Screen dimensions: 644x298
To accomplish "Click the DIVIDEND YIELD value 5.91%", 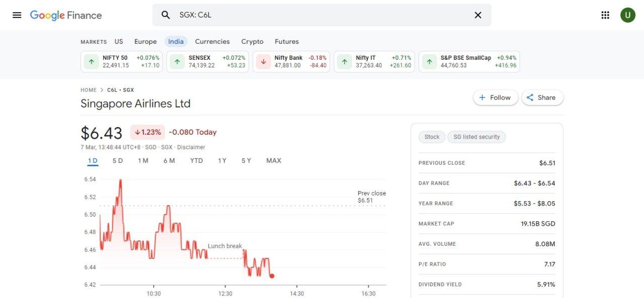I will 546,284.
